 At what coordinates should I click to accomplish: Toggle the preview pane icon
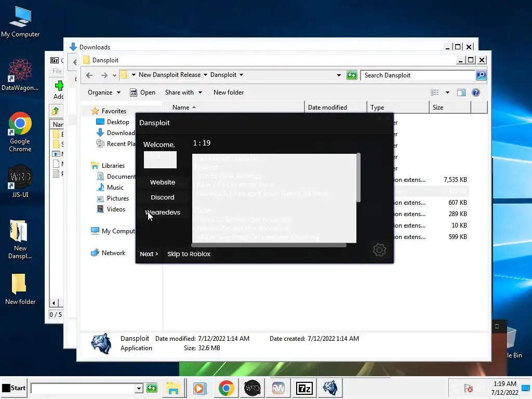(461, 92)
